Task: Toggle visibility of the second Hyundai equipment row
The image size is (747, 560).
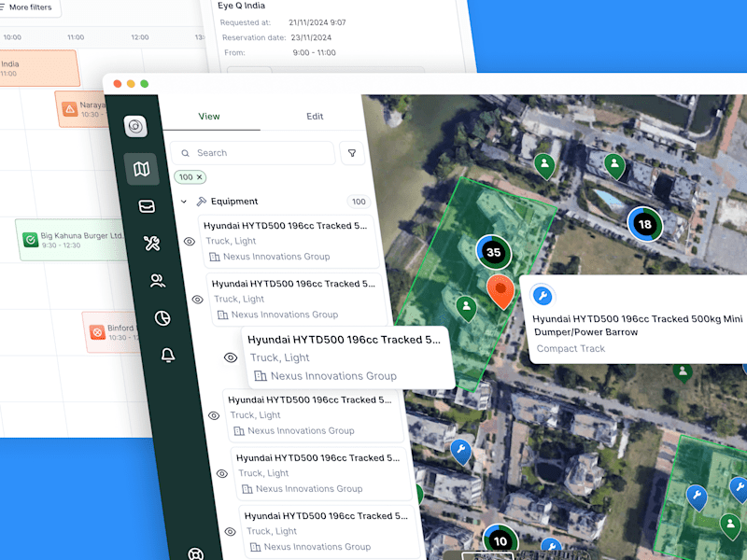Action: point(197,300)
